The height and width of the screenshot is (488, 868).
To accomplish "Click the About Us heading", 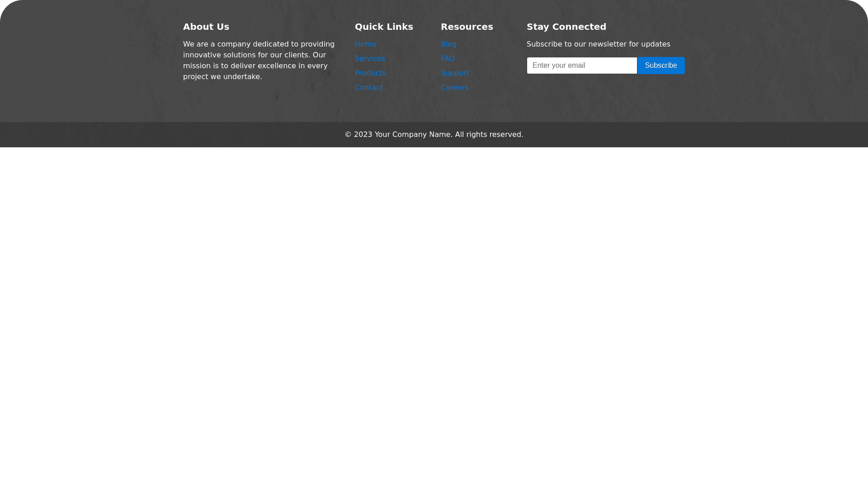I will pyautogui.click(x=206, y=27).
